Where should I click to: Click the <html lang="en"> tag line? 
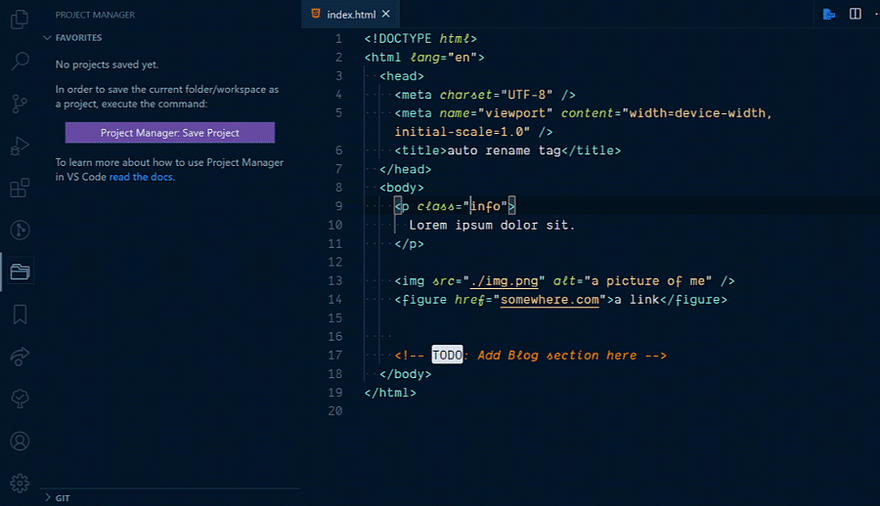[424, 57]
